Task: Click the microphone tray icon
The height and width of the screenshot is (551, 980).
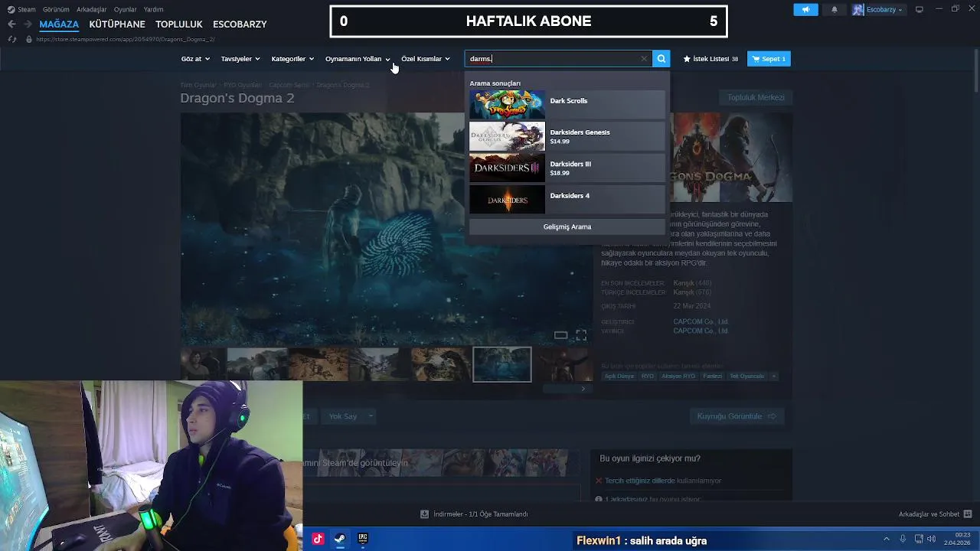Action: pos(903,540)
